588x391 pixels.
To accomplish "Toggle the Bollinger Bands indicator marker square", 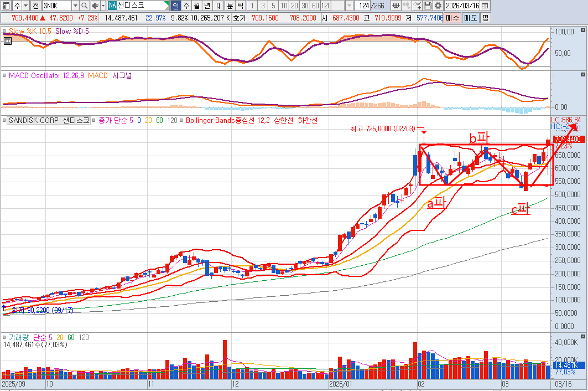I will (182, 120).
